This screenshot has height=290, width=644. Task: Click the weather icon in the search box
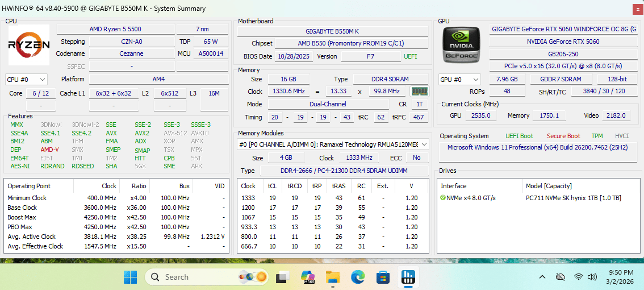(253, 277)
